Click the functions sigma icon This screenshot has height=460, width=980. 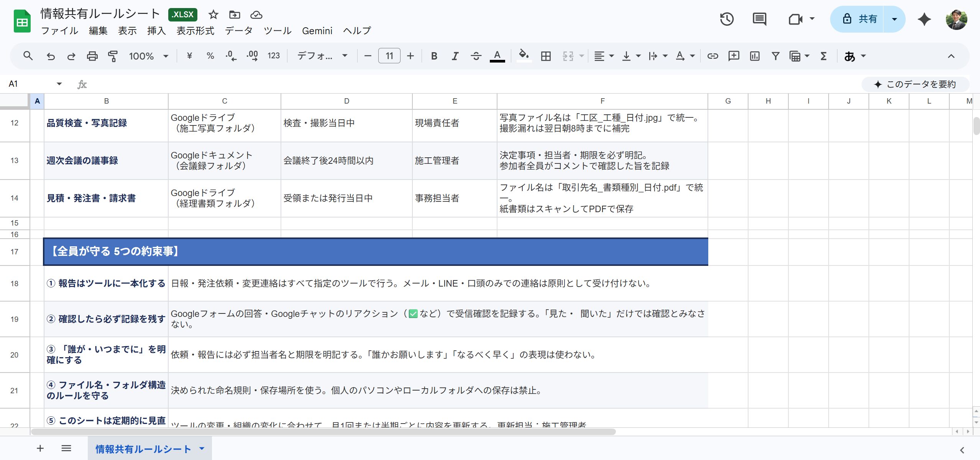click(x=823, y=56)
